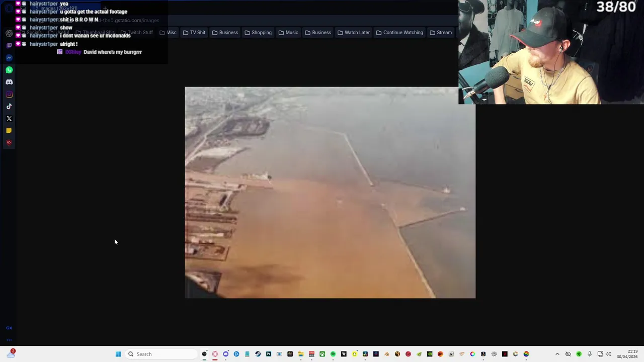
Task: Open the Continue Watching bookmarks folder
Action: click(399, 33)
